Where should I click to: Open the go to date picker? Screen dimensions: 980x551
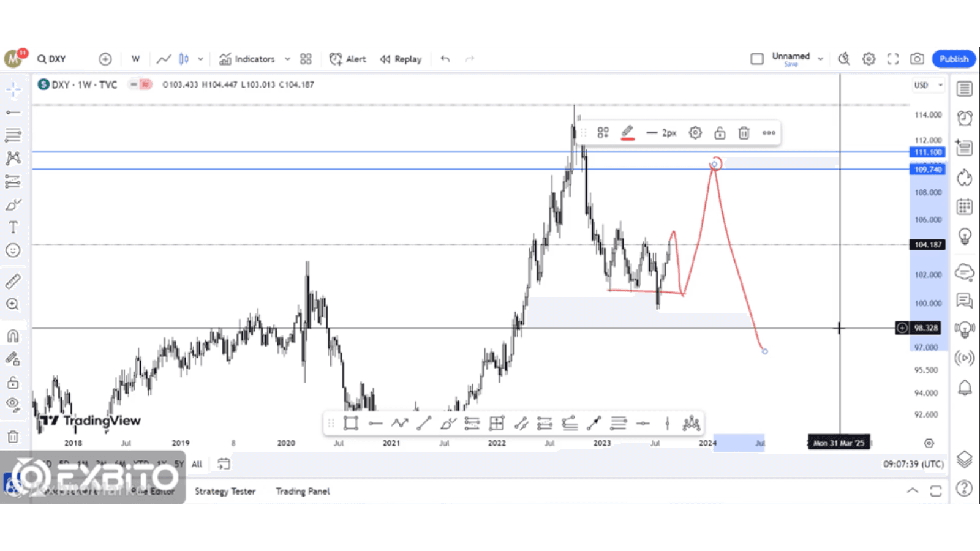click(x=224, y=464)
